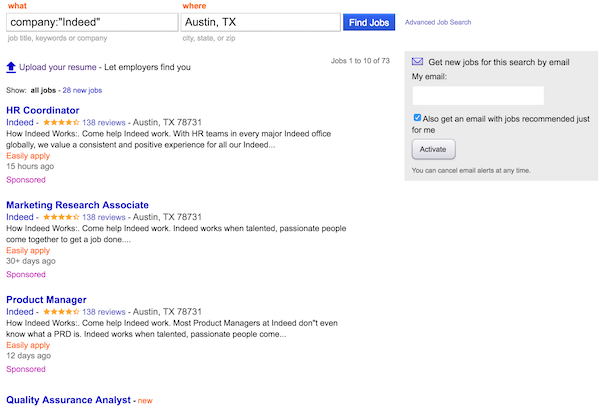Click the envelope email alert icon
This screenshot has width=608, height=407.
[417, 62]
